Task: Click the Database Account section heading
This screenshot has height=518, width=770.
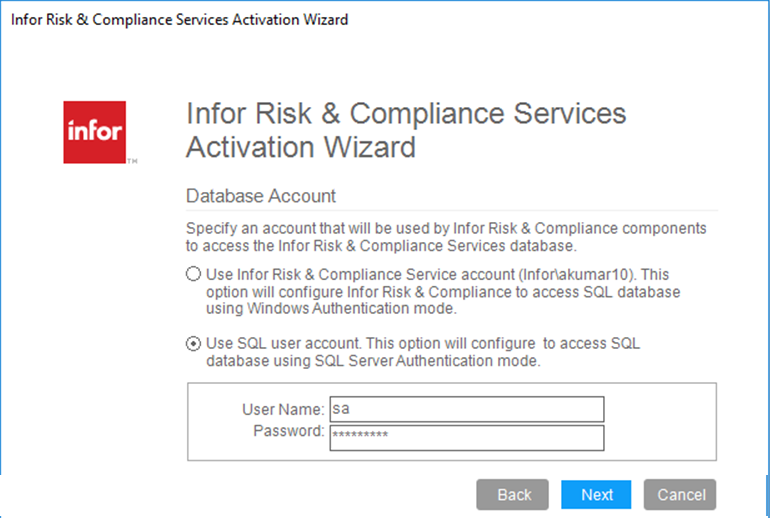Action: point(261,196)
